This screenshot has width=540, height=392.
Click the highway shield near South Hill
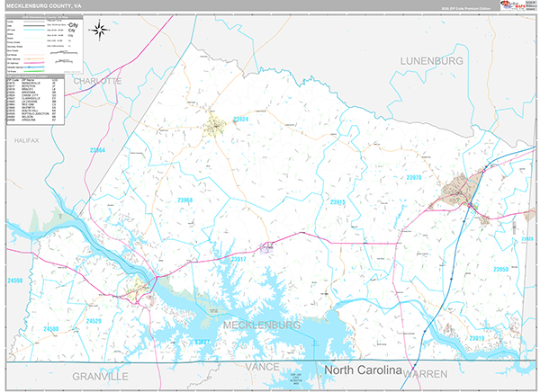click(x=471, y=206)
